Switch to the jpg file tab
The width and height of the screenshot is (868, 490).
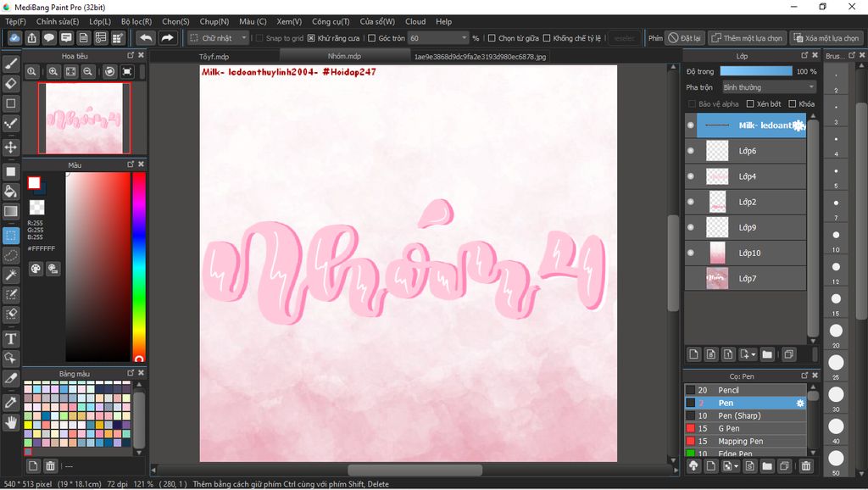click(480, 57)
